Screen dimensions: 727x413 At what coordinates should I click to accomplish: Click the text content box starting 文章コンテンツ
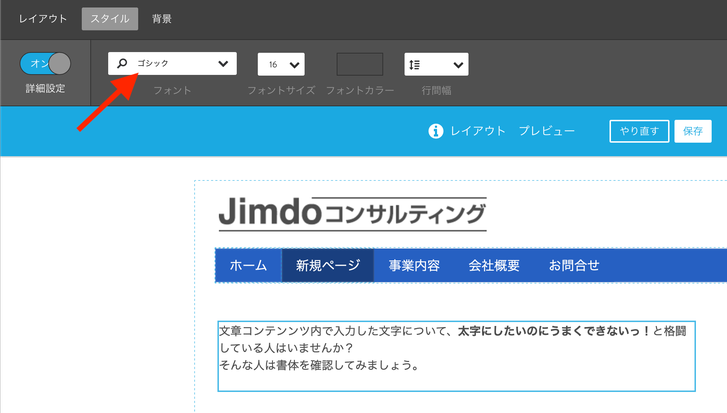click(x=456, y=356)
